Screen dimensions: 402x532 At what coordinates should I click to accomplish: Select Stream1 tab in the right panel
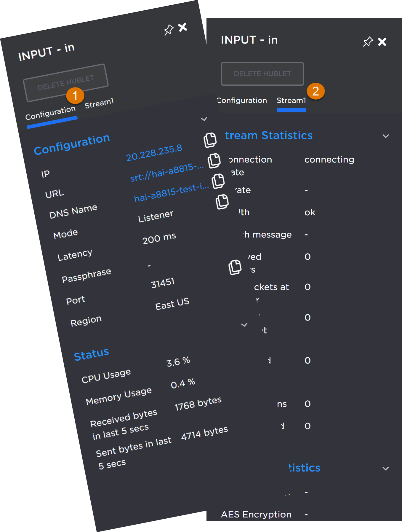coord(291,101)
